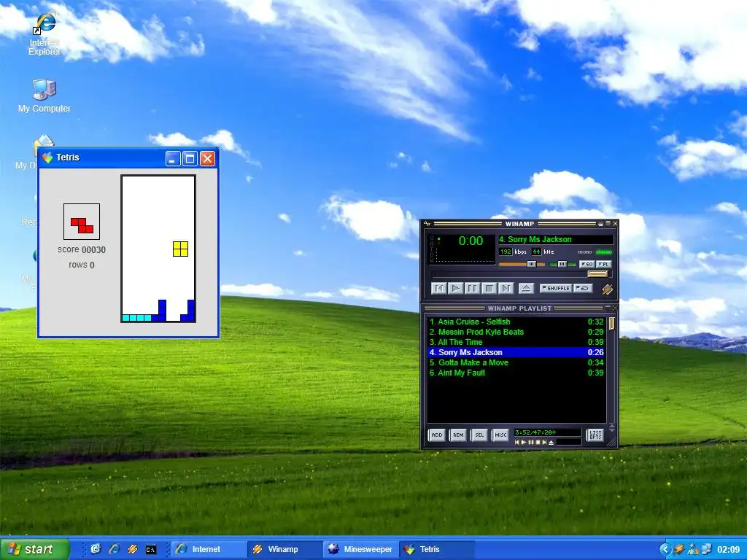Screen dimensions: 747x560
Task: Select My Computer desktop icon
Action: tap(44, 96)
